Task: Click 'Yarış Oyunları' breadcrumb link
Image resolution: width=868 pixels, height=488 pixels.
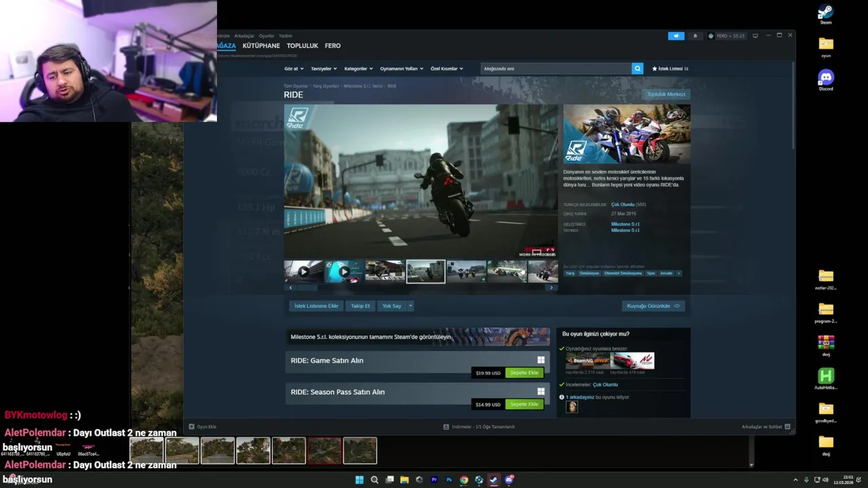Action: point(325,86)
